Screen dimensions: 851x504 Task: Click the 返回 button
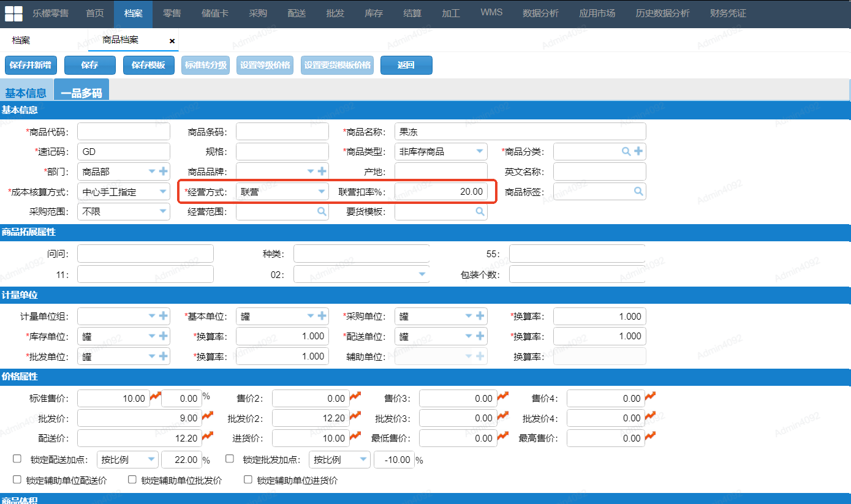pyautogui.click(x=406, y=65)
